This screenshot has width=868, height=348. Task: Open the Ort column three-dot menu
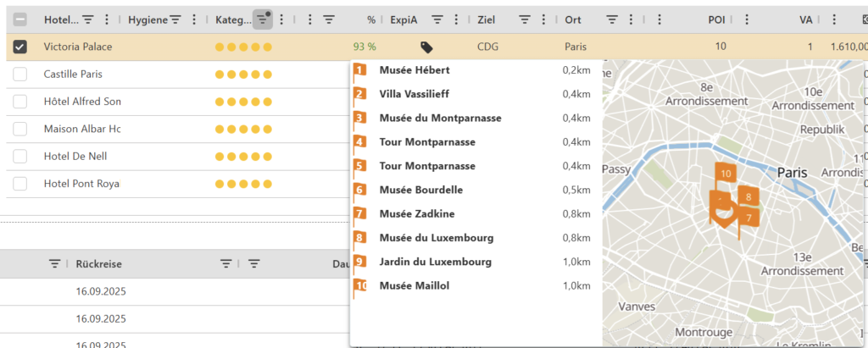tap(632, 19)
